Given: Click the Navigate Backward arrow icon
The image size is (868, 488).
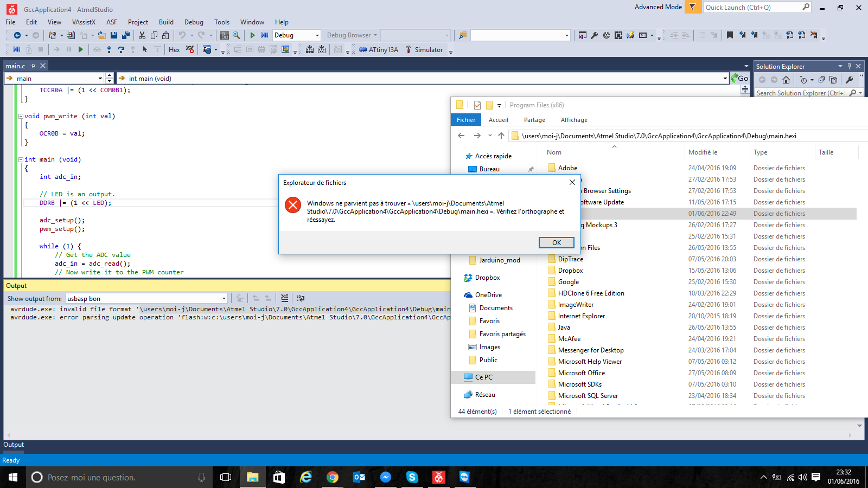Looking at the screenshot, I should point(17,35).
